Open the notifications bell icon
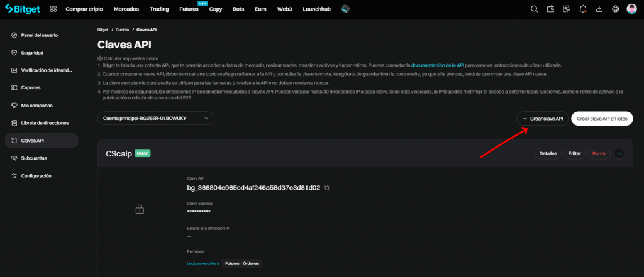Screen dimensions: 644x277 (583, 9)
